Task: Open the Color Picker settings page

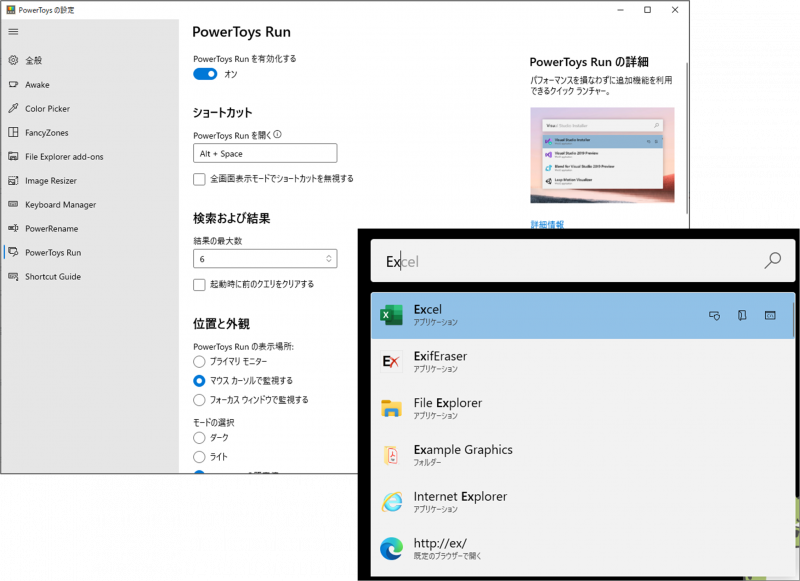Action: [89, 108]
